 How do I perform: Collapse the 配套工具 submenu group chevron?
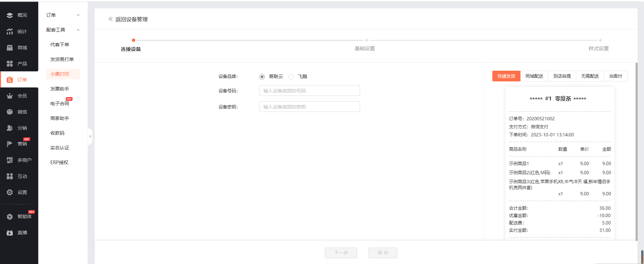[78, 30]
